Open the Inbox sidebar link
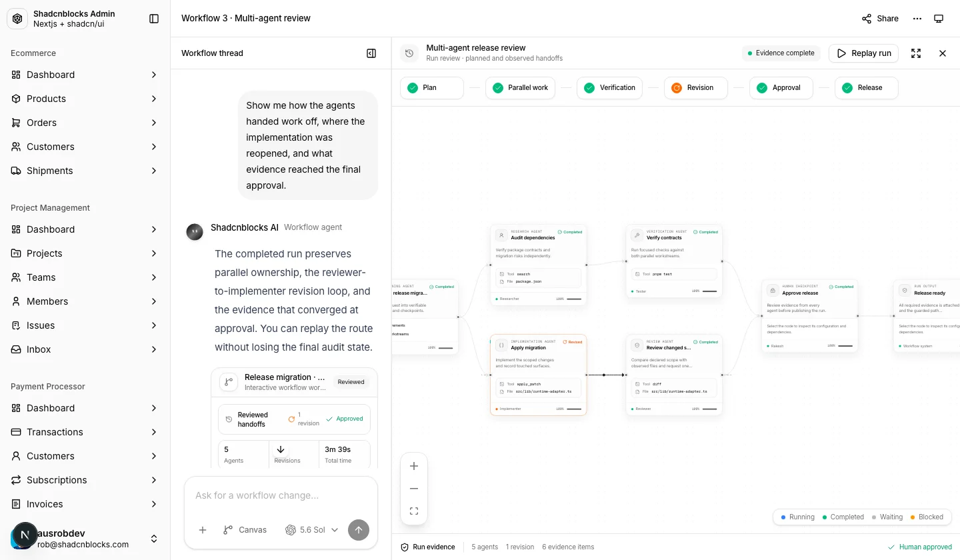The height and width of the screenshot is (560, 960). point(85,349)
